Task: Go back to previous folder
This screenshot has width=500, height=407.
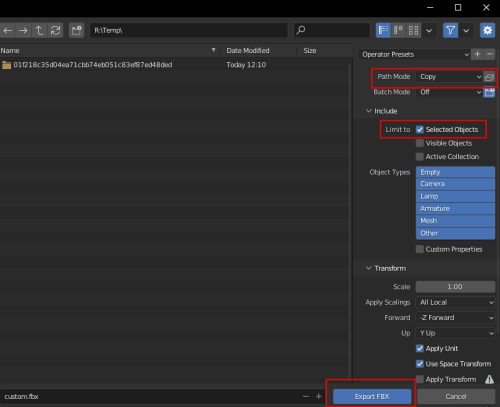Action: click(8, 31)
